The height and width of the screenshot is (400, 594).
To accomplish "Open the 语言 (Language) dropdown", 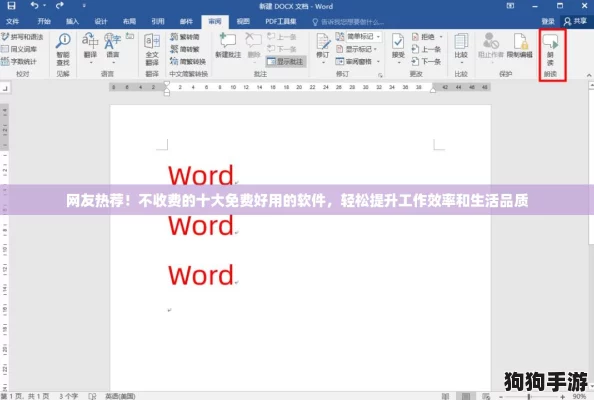I will (x=113, y=48).
